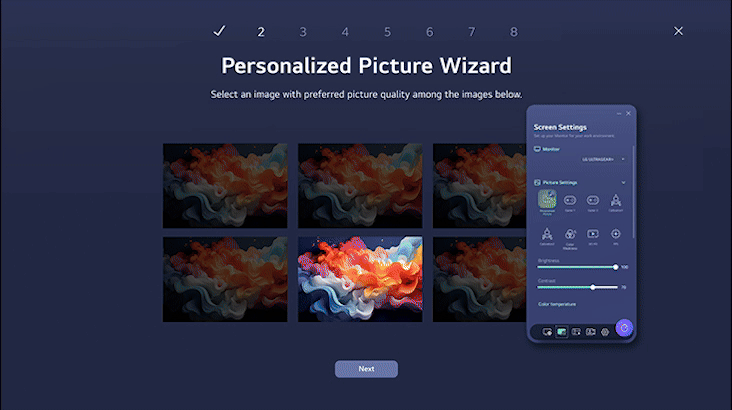Click the purple reset circle button

[624, 328]
